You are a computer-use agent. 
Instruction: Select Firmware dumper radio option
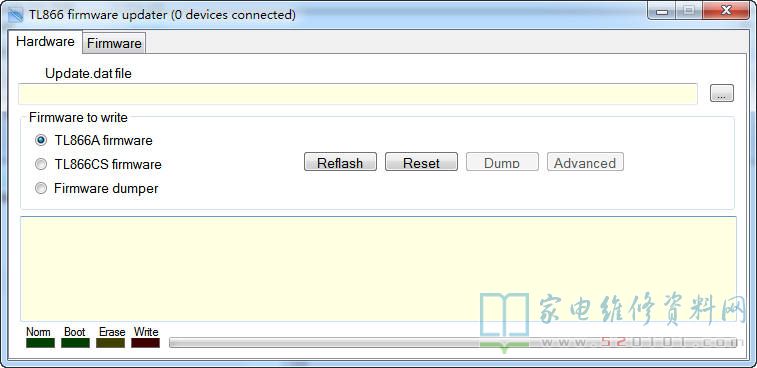tap(97, 188)
